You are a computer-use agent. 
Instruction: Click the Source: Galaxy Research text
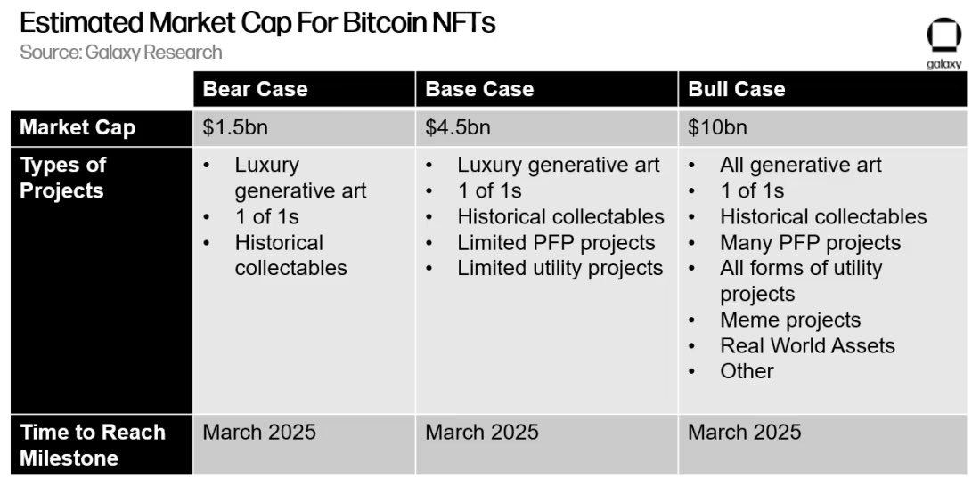coord(120,52)
